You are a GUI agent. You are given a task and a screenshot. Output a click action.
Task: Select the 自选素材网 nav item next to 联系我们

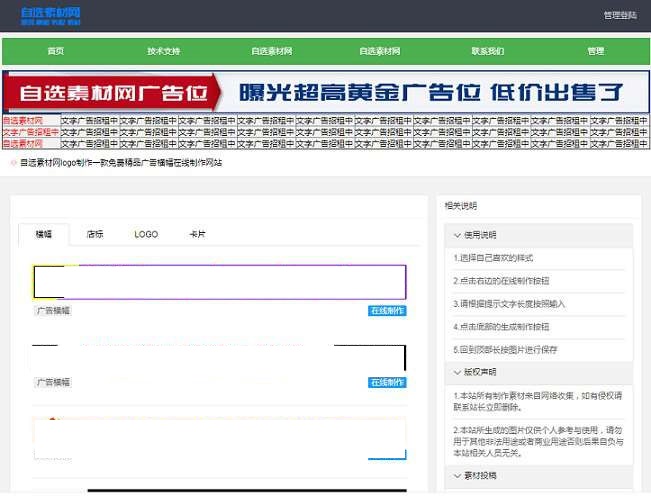[x=379, y=51]
